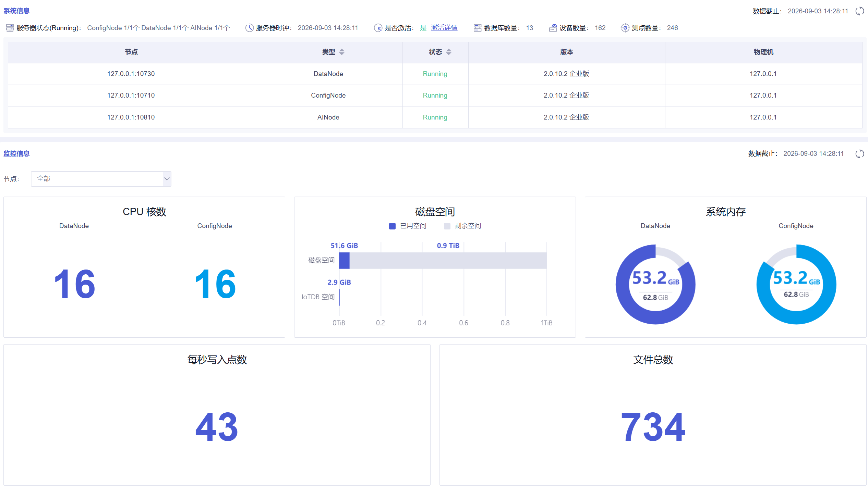Sort table by 状态 column arrows

click(449, 52)
